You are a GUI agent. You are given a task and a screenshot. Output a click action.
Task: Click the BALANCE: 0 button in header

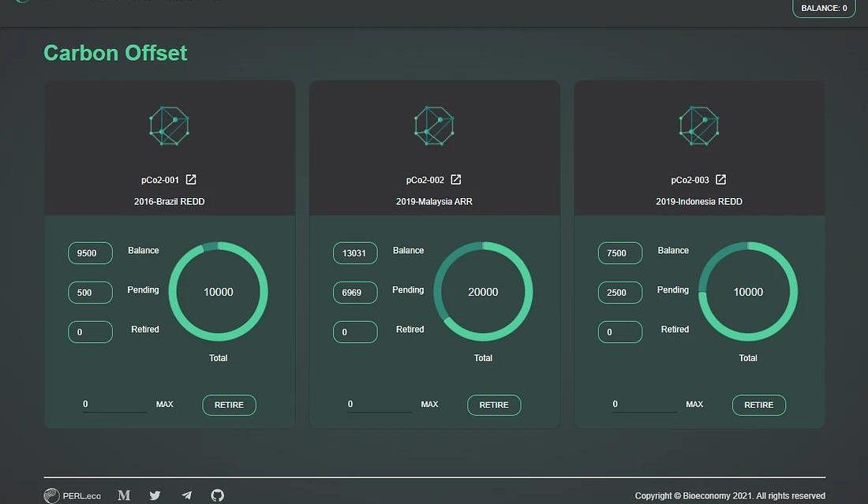coord(824,9)
